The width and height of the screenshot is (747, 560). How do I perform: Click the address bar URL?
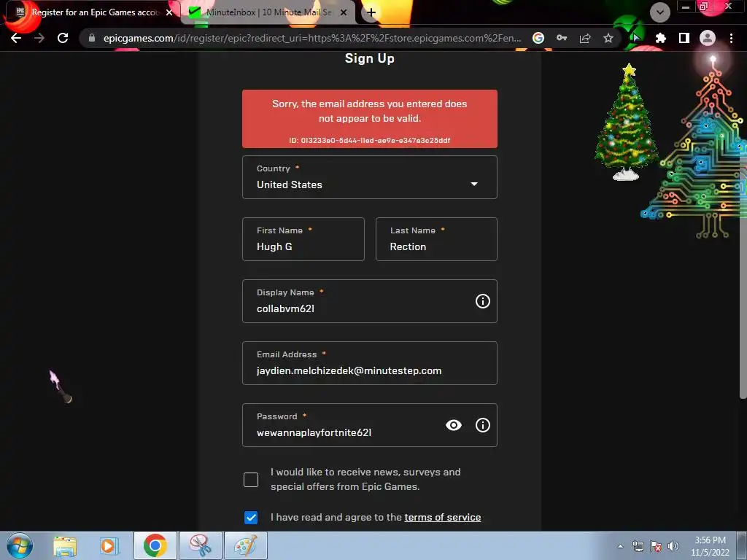point(312,38)
